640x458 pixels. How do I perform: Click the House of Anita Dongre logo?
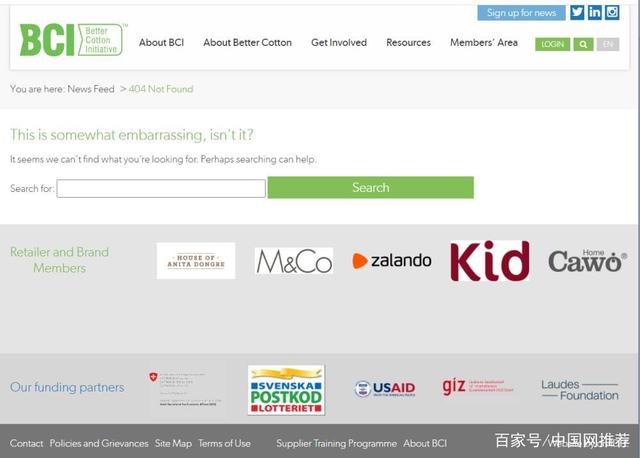(196, 261)
